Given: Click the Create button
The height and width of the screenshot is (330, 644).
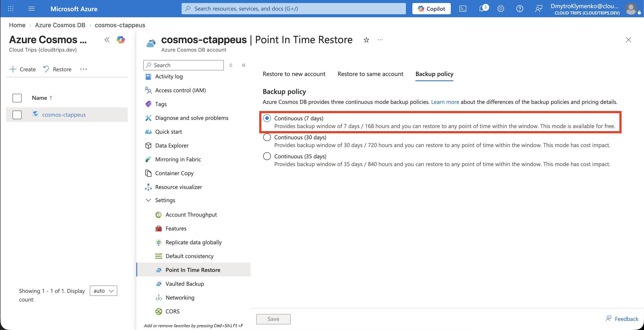Looking at the screenshot, I should (23, 69).
